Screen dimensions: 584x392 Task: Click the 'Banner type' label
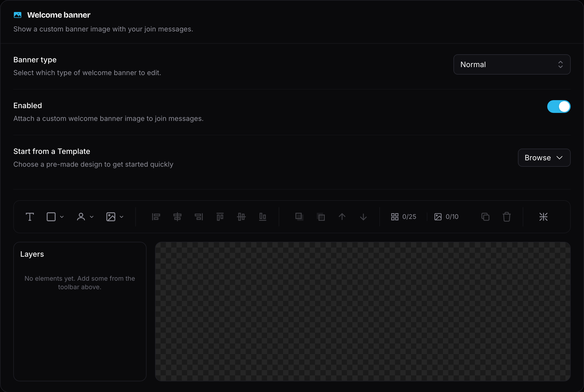[x=35, y=60]
